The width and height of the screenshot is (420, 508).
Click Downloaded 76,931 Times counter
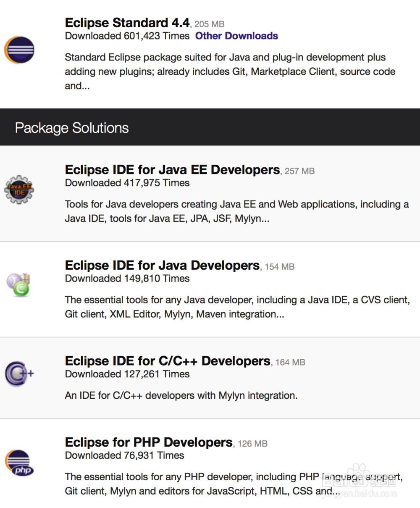(x=124, y=455)
